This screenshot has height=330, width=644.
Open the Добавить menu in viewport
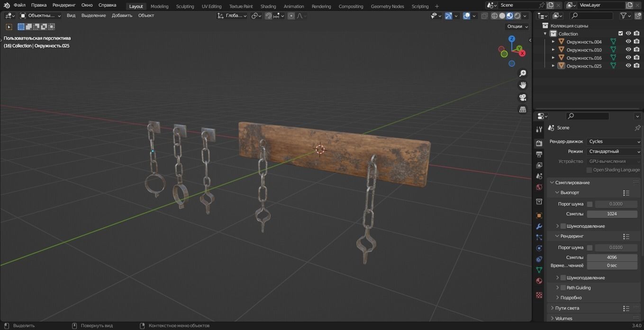click(x=122, y=16)
